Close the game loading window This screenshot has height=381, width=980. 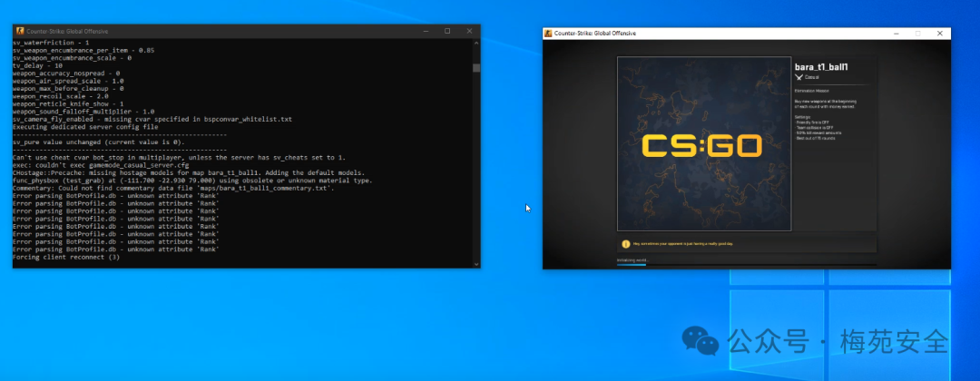click(939, 33)
